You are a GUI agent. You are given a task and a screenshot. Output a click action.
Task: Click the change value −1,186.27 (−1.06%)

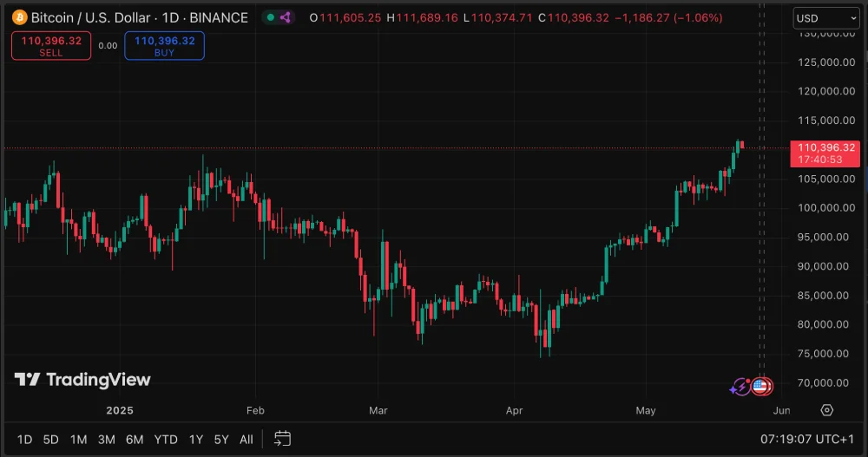pyautogui.click(x=668, y=17)
